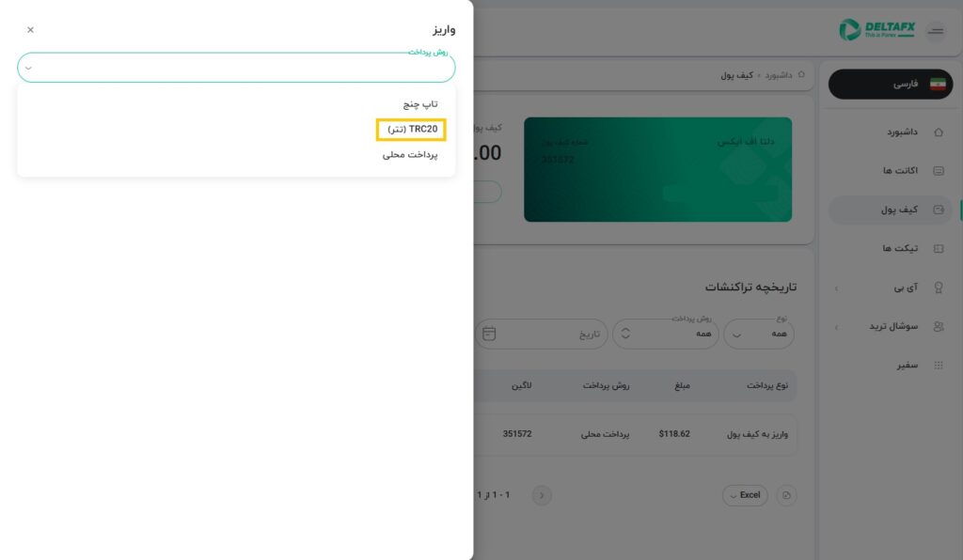
Task: Click the calendar icon in date field
Action: 489,334
